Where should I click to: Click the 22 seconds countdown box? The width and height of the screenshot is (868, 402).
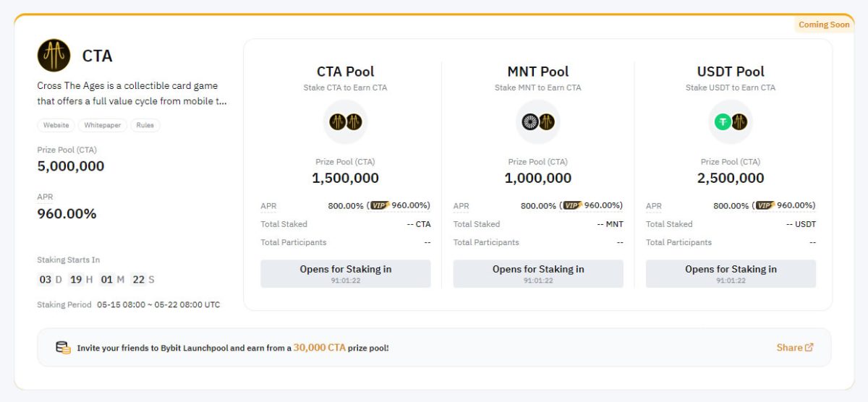[x=139, y=280]
